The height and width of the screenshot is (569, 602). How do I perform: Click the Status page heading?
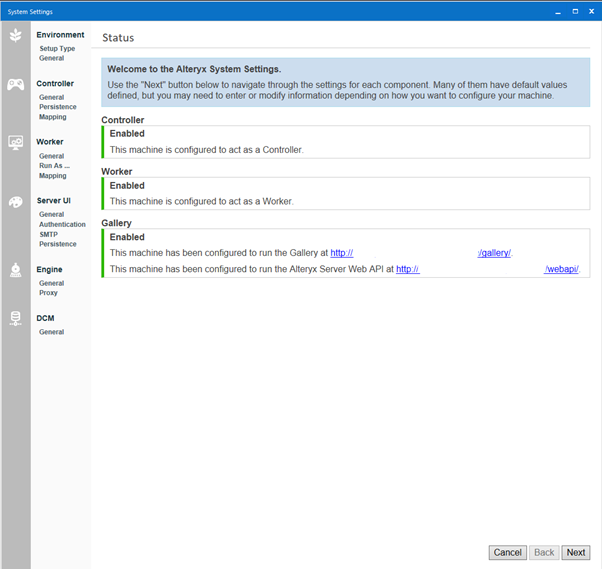[x=118, y=38]
